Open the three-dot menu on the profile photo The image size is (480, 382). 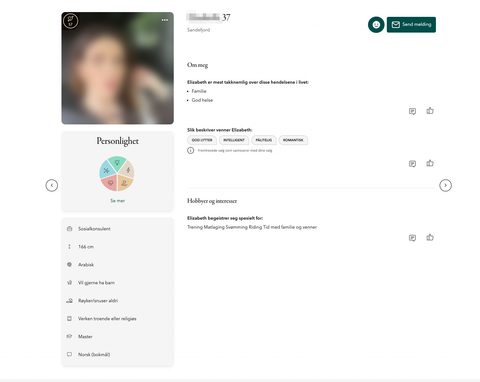point(165,20)
